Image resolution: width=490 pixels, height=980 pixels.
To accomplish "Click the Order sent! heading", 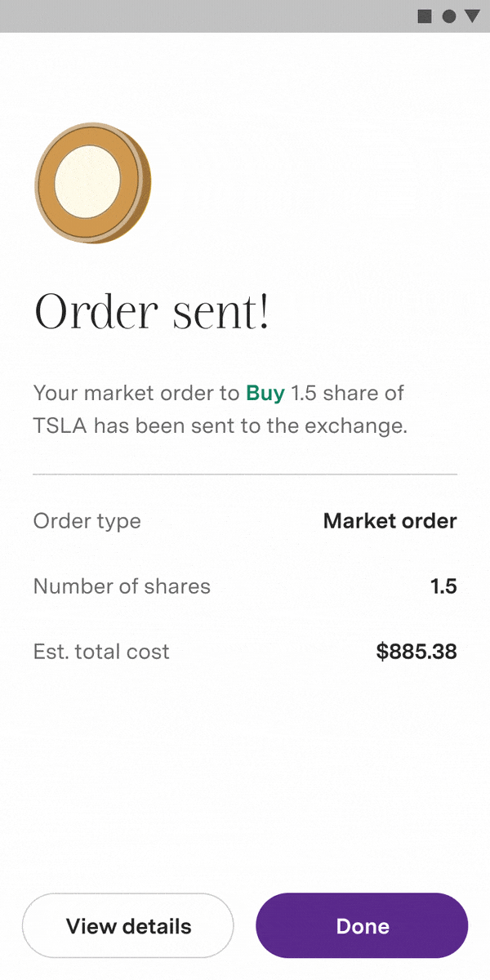I will [151, 312].
